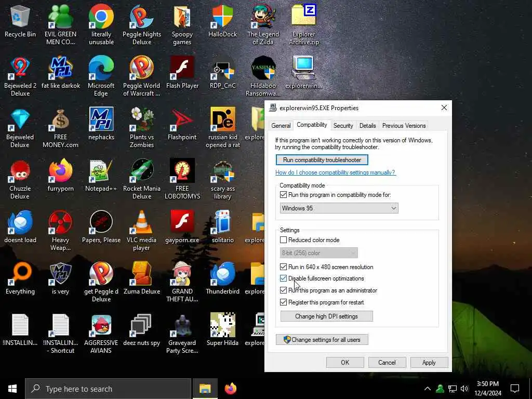
Task: Select the Everything search shortcut icon
Action: (x=20, y=278)
